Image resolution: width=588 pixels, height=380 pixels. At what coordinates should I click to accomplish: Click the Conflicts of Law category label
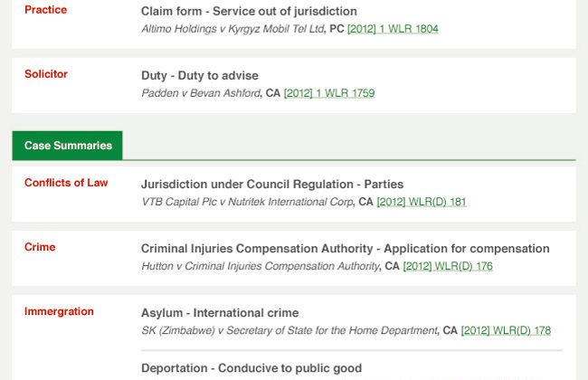pyautogui.click(x=66, y=183)
